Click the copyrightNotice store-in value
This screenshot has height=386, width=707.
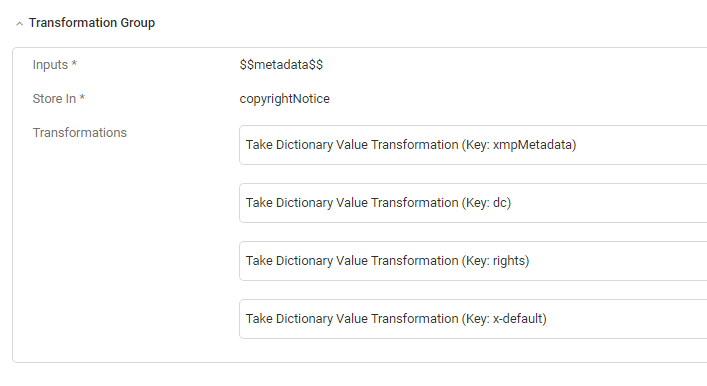(x=285, y=99)
